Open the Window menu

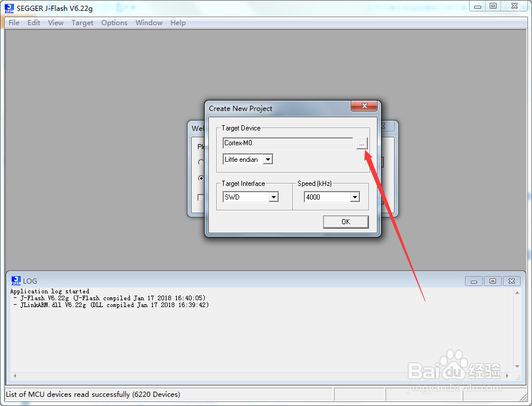point(149,23)
